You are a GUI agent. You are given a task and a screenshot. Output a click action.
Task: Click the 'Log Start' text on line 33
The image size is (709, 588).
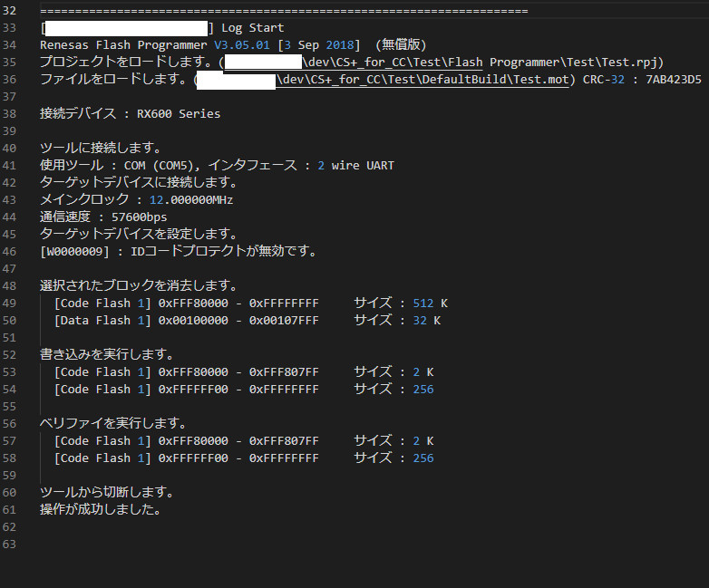(x=252, y=28)
